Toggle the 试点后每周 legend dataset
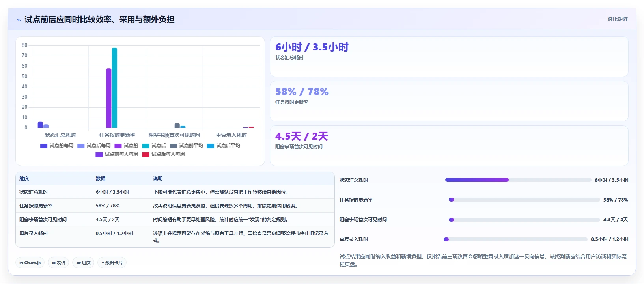 94,146
